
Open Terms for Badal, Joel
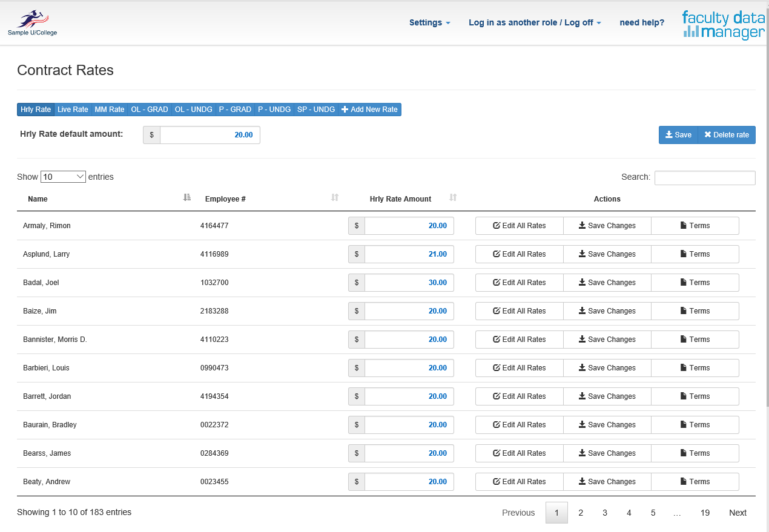point(695,283)
